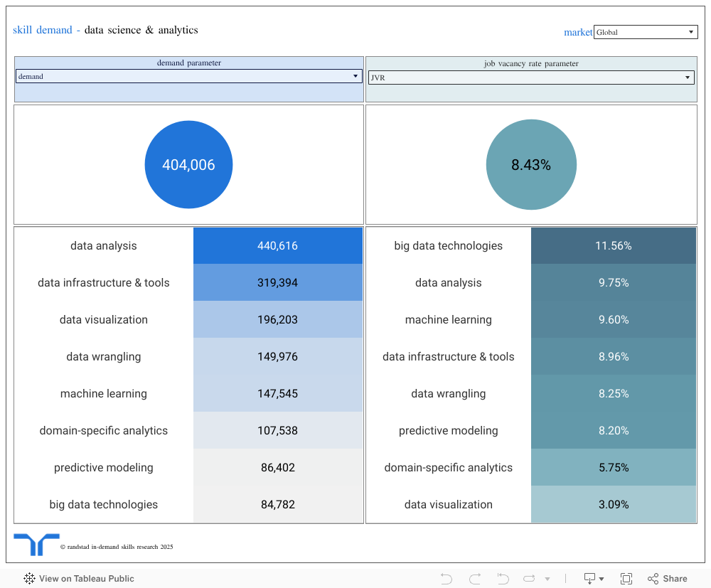Click the 8.43% vacancy rate circle
The width and height of the screenshot is (711, 588).
[x=531, y=165]
